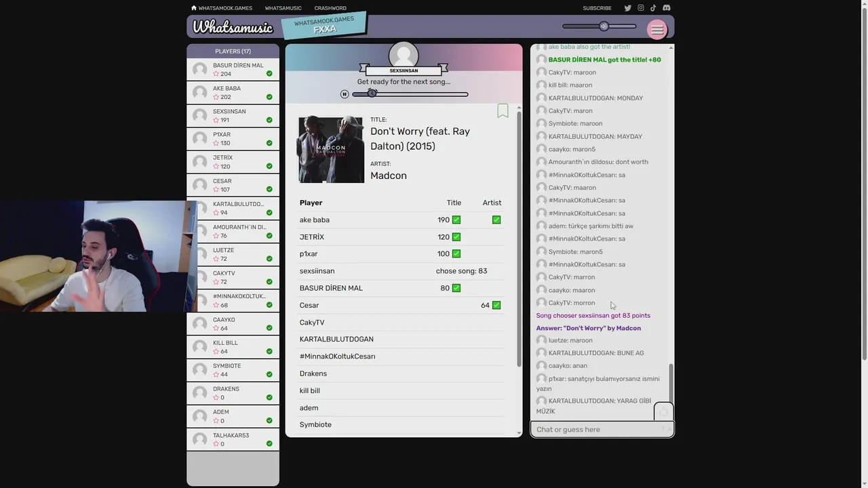Click ake baba's Title green checkbox
This screenshot has width=868, height=488.
pyautogui.click(x=456, y=220)
